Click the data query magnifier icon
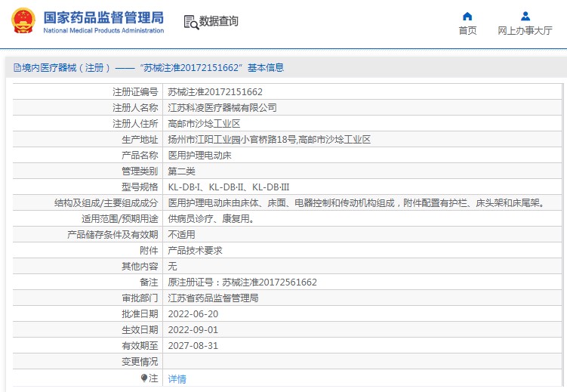The height and width of the screenshot is (392, 567). point(191,22)
